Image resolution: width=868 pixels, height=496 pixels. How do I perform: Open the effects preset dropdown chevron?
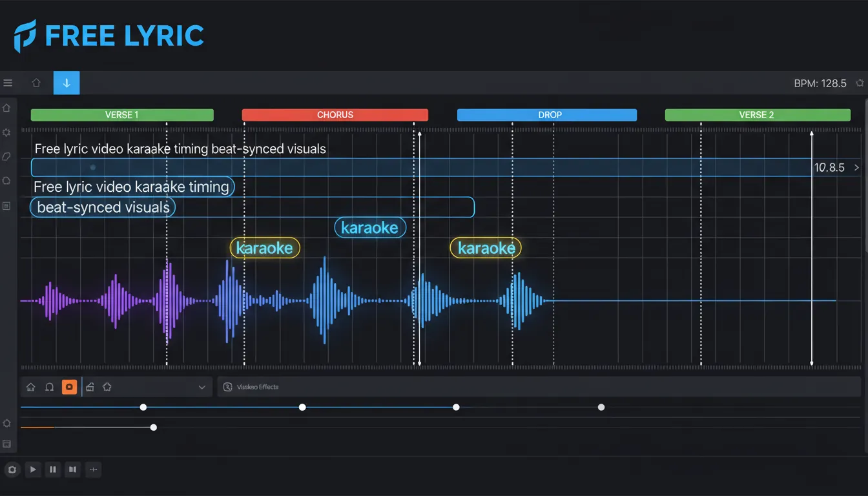coord(202,387)
